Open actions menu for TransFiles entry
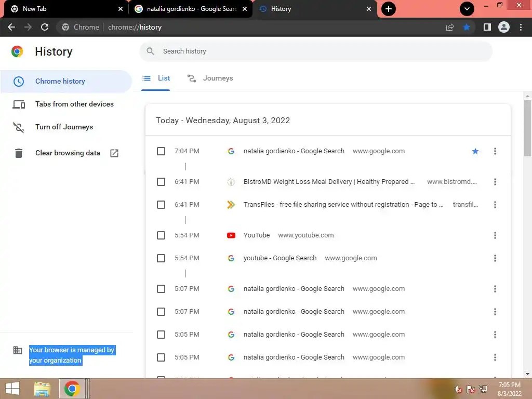532x399 pixels. coord(495,205)
